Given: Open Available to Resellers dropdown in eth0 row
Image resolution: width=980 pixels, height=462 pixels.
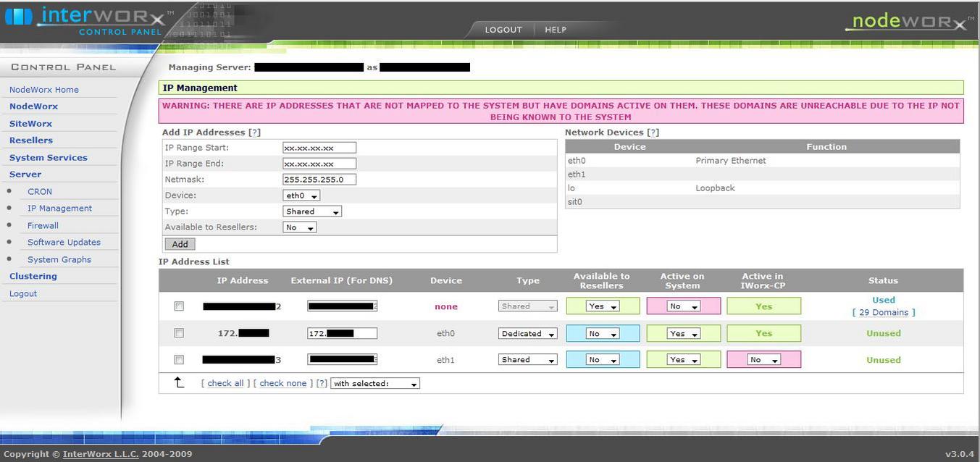Looking at the screenshot, I should (603, 334).
